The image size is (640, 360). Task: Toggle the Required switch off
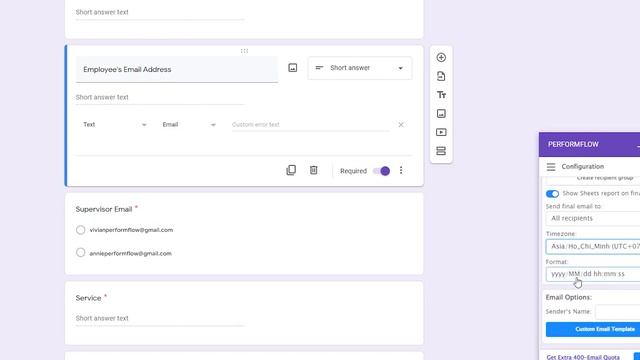pos(382,171)
